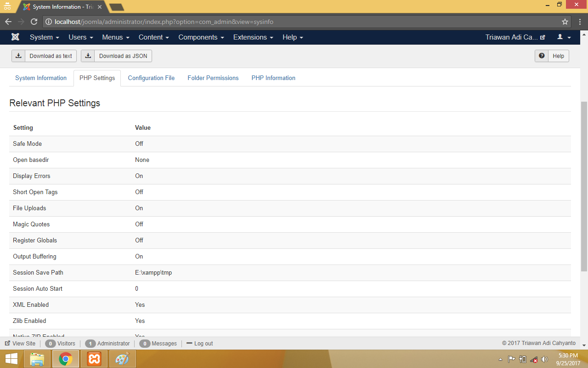The image size is (588, 368).
Task: Open the Paint app in the taskbar
Action: (122, 359)
